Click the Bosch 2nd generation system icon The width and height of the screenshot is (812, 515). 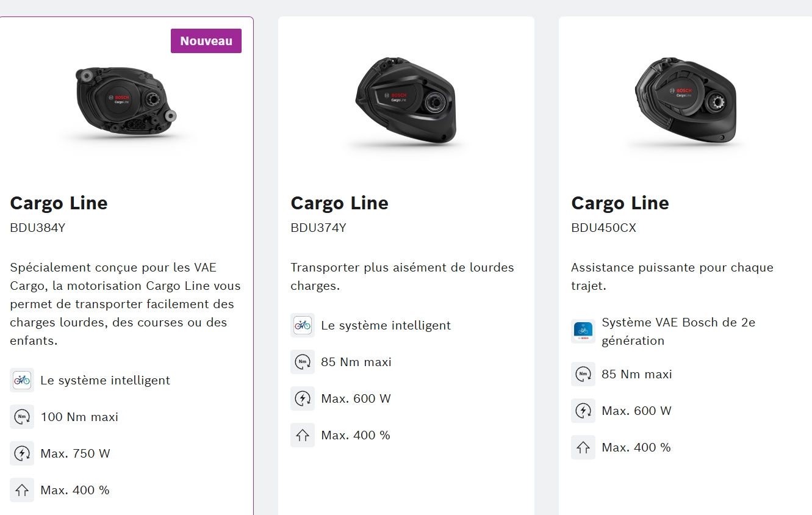[583, 331]
